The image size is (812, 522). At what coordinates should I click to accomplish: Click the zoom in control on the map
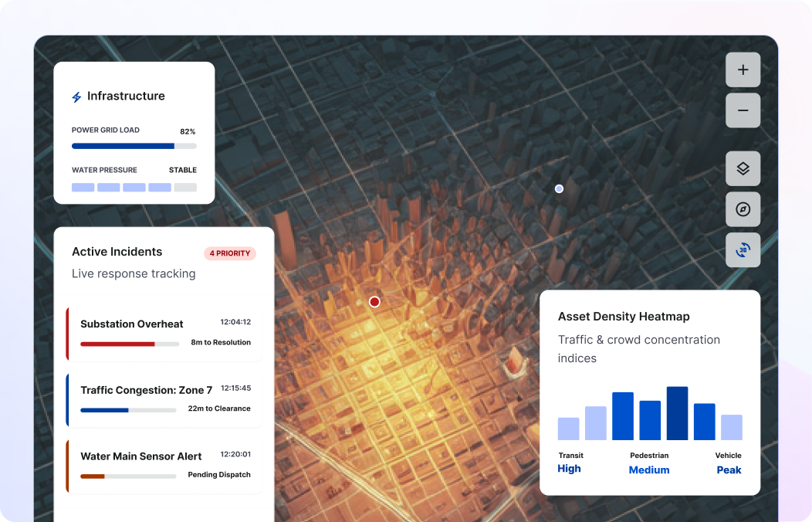click(x=743, y=69)
